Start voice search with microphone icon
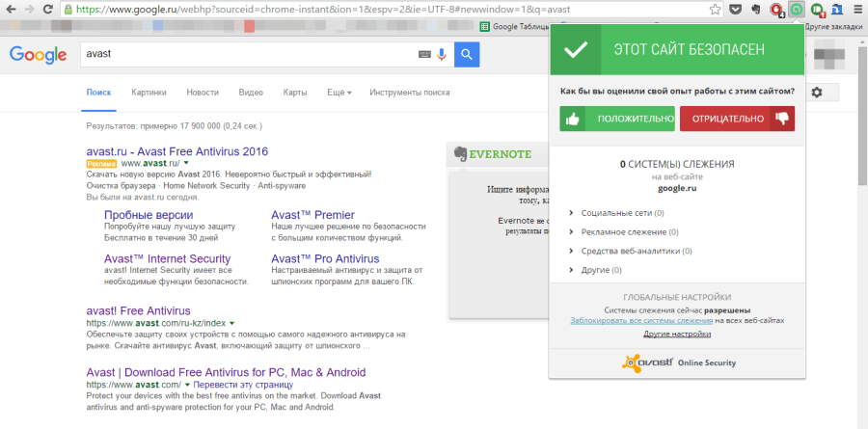The width and height of the screenshot is (868, 429). pos(441,54)
